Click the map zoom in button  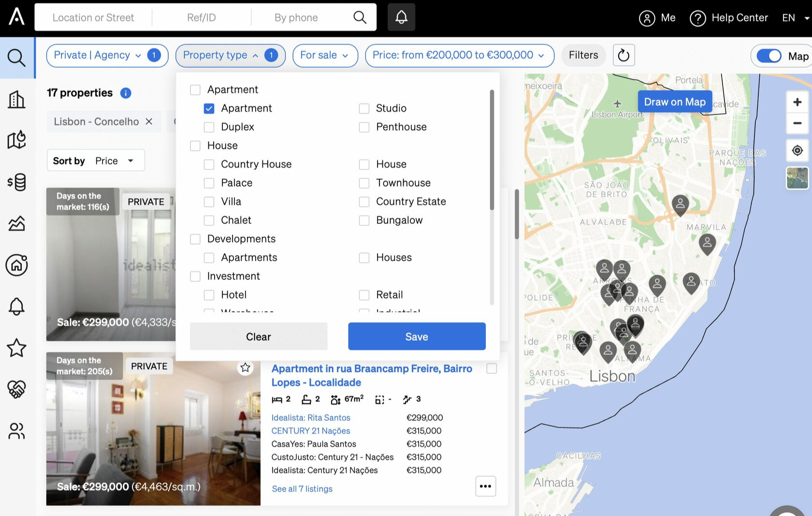click(x=797, y=102)
